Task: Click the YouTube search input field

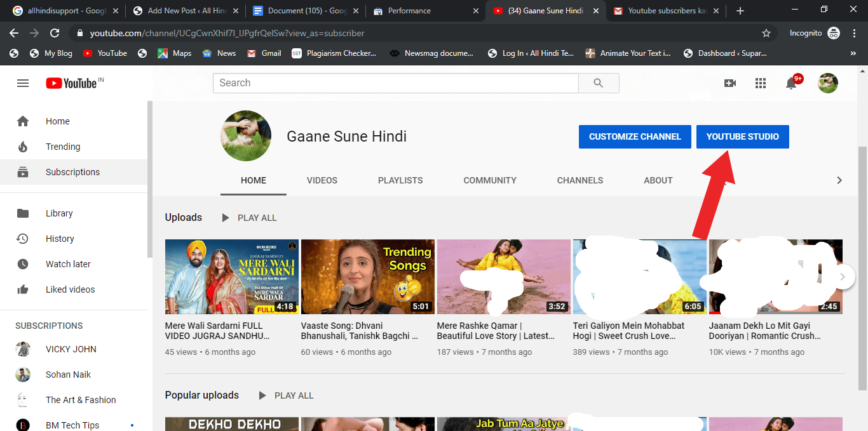Action: click(396, 83)
